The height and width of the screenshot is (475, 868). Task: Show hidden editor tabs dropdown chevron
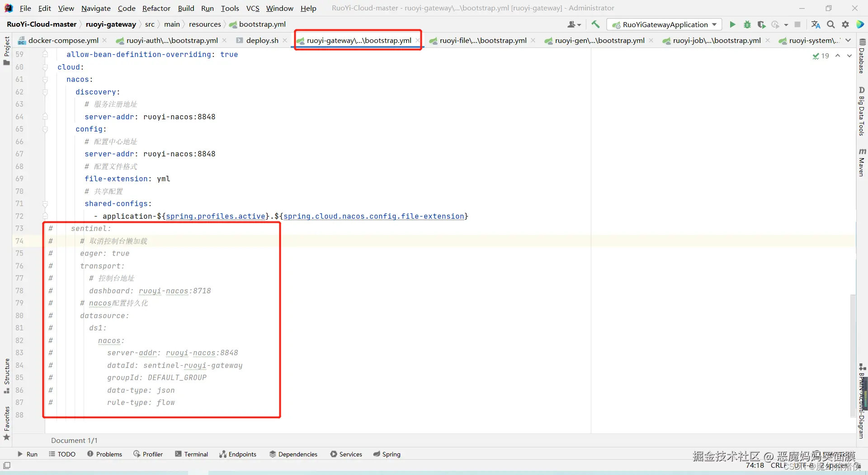848,40
